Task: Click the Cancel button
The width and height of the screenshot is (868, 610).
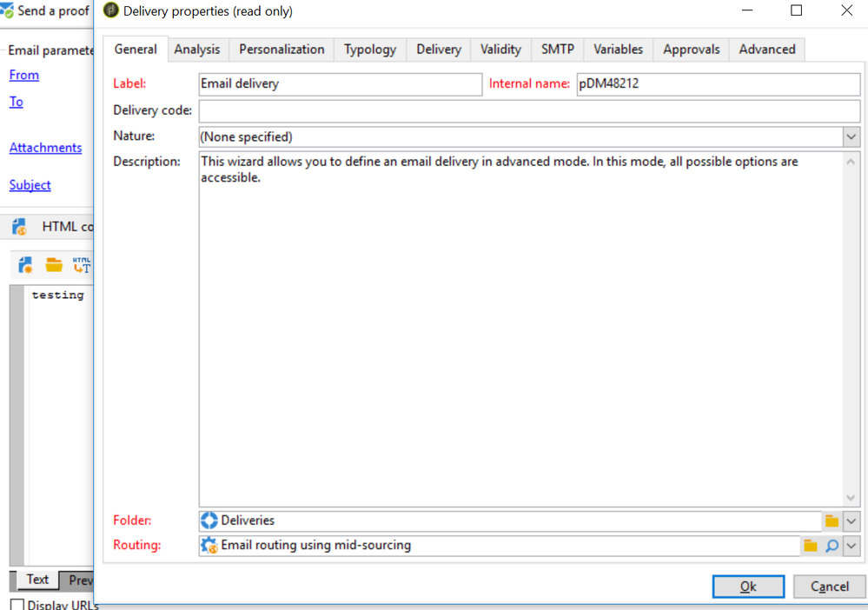Action: click(829, 587)
